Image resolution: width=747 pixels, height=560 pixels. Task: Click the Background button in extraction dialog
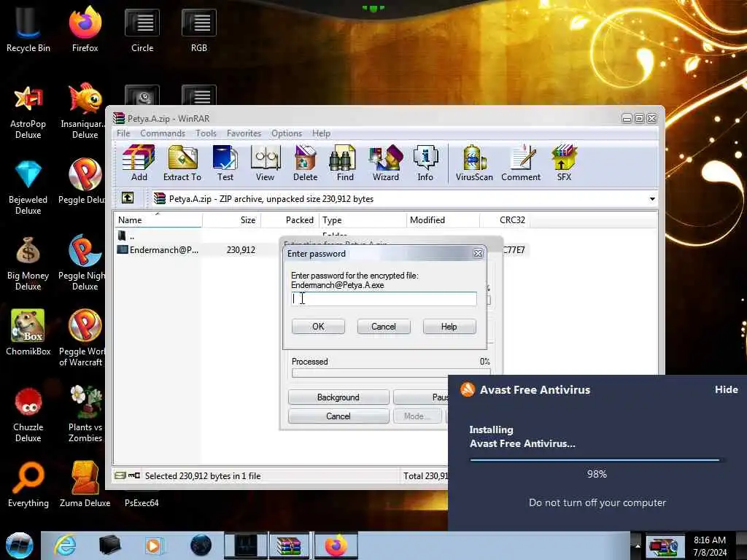click(x=338, y=397)
